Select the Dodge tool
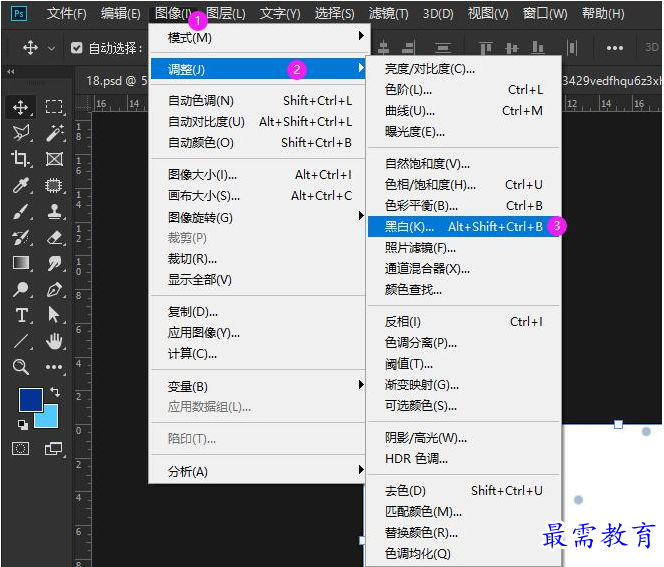The height and width of the screenshot is (567, 664). point(21,290)
